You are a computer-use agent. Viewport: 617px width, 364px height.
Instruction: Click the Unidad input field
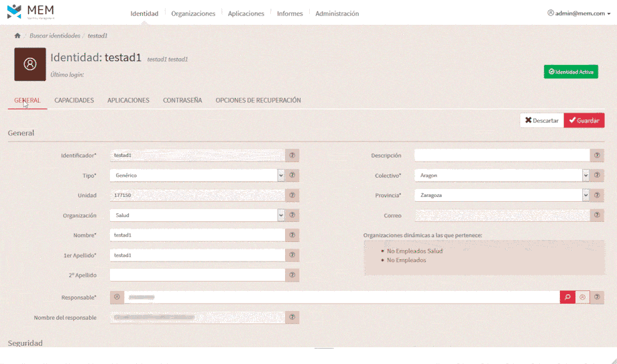(x=198, y=195)
